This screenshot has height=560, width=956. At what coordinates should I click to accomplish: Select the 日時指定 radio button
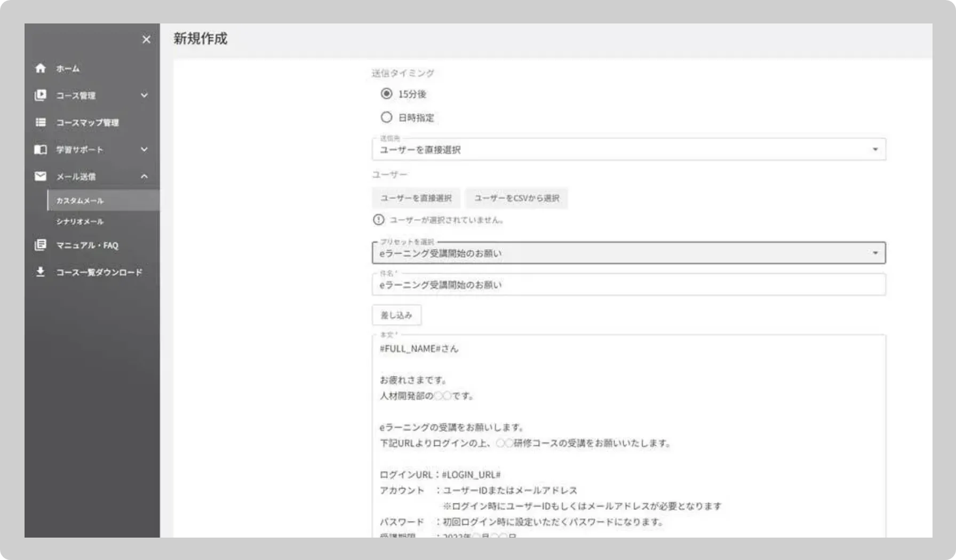click(386, 117)
